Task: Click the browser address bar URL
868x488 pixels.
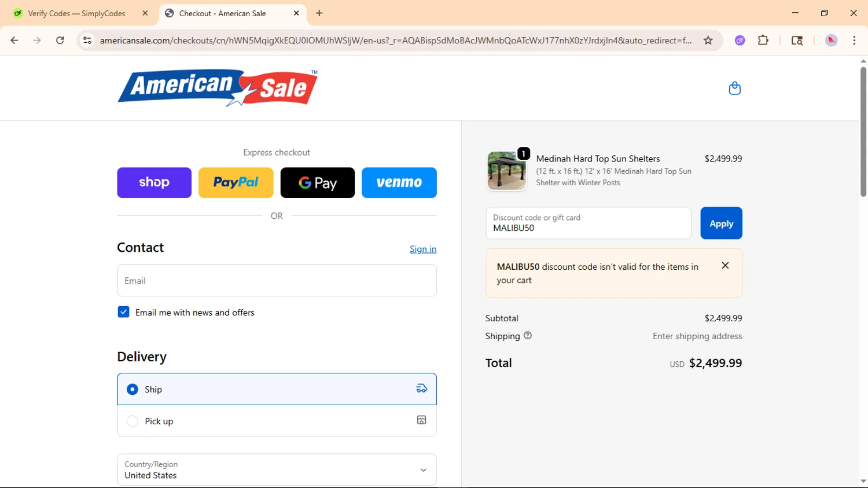Action: pos(395,41)
